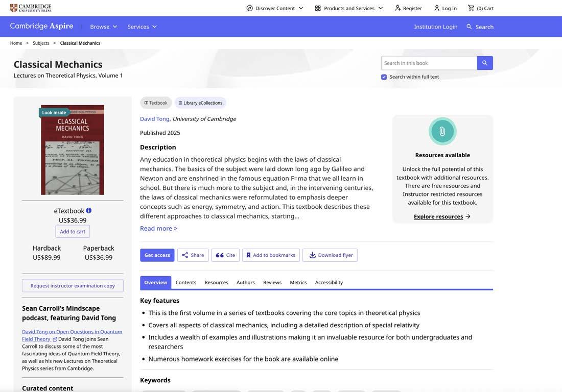Expand the Products and Services menu
Screen dimensions: 562x392
pos(349,8)
